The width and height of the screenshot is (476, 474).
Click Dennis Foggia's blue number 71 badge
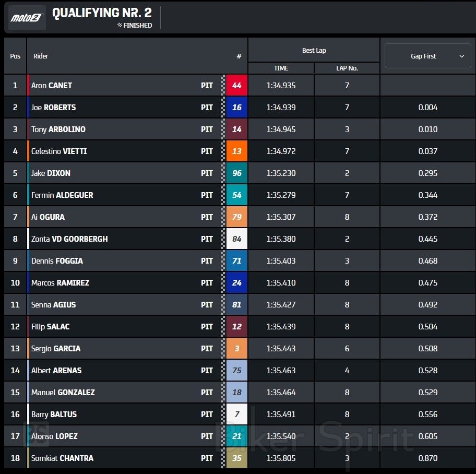[236, 261]
